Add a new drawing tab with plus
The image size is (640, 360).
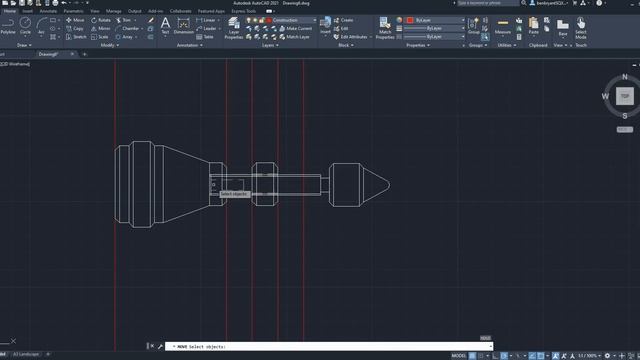[85, 54]
